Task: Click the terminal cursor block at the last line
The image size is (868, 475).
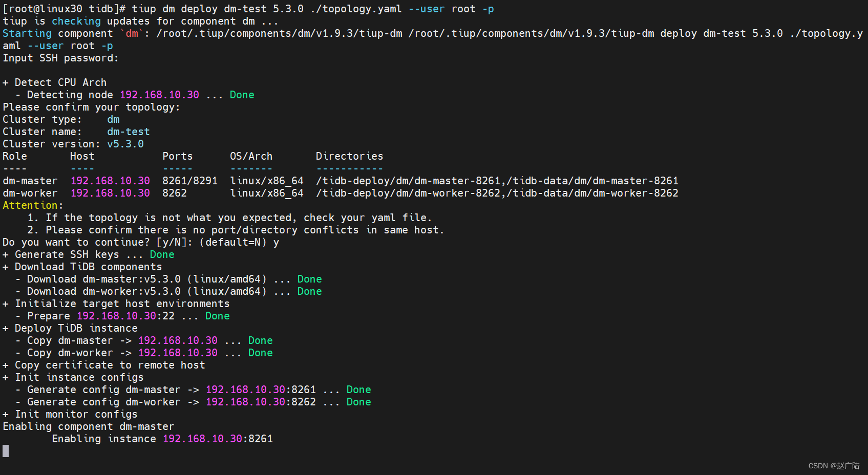Action: pos(6,451)
